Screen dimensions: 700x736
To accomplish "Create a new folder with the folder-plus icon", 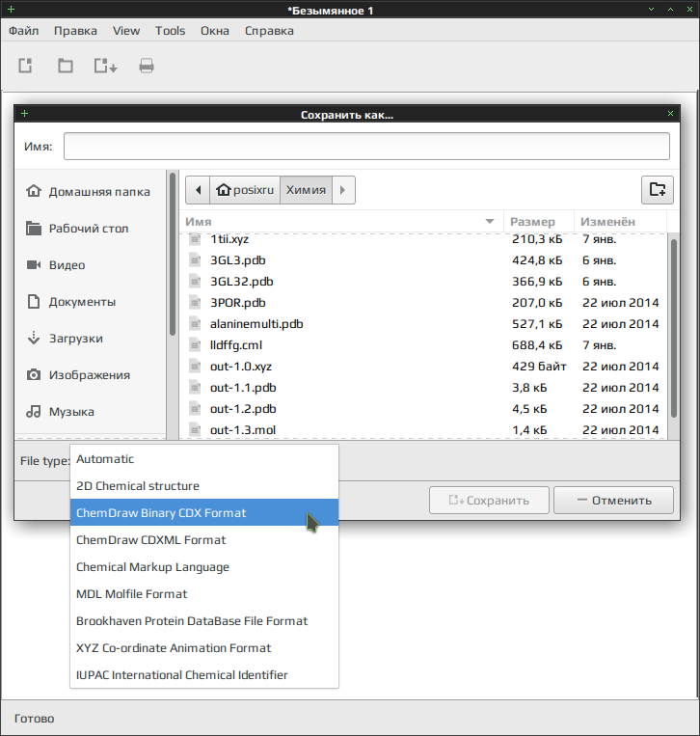I will point(658,190).
